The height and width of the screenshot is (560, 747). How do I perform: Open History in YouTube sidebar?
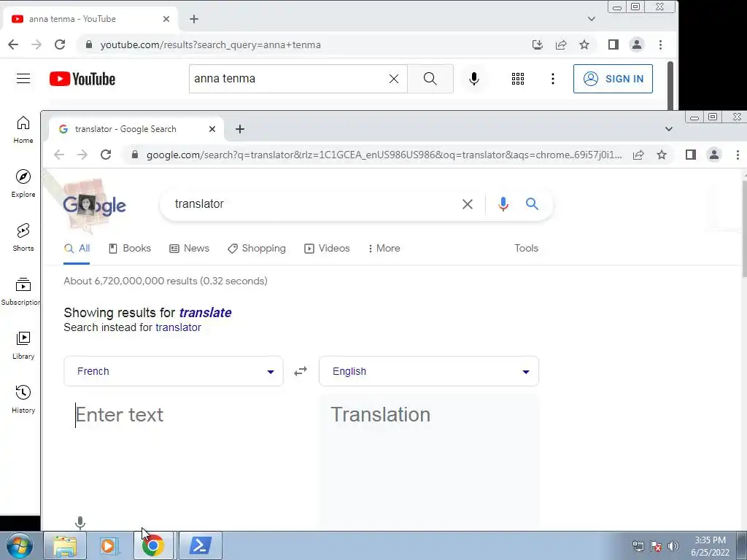[23, 399]
